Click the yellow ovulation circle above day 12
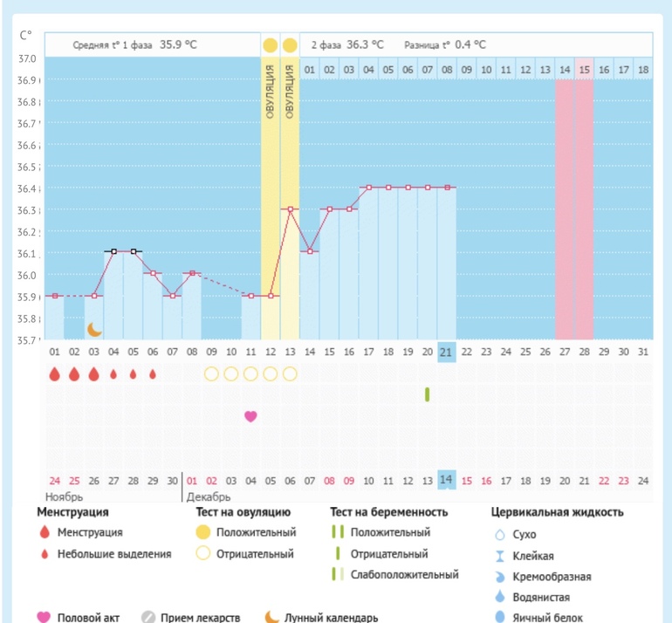672x623 pixels. 271,44
